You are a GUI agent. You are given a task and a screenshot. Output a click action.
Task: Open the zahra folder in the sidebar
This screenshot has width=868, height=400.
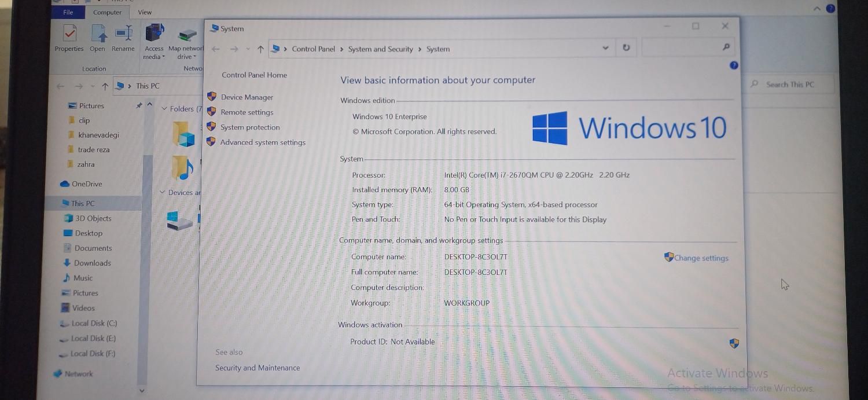pos(81,164)
